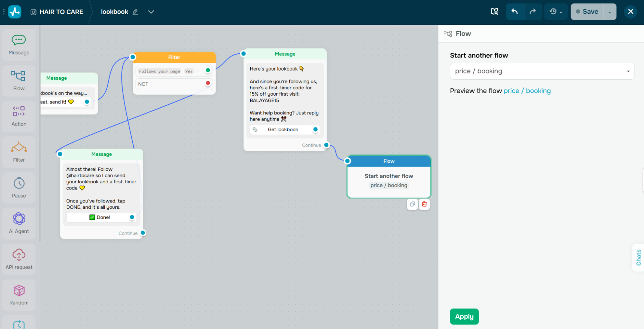Image resolution: width=644 pixels, height=329 pixels.
Task: Open the Chats side tab
Action: pos(638,257)
